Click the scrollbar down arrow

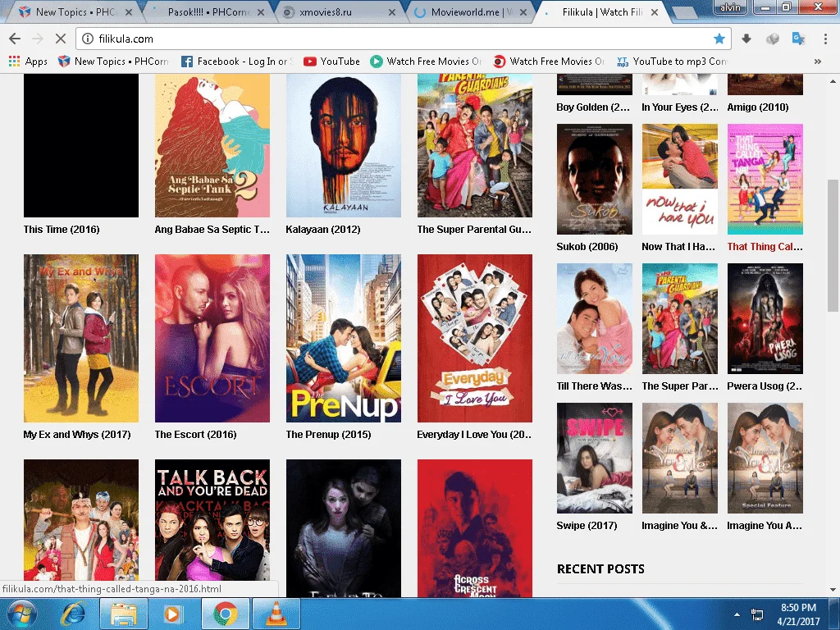click(833, 590)
